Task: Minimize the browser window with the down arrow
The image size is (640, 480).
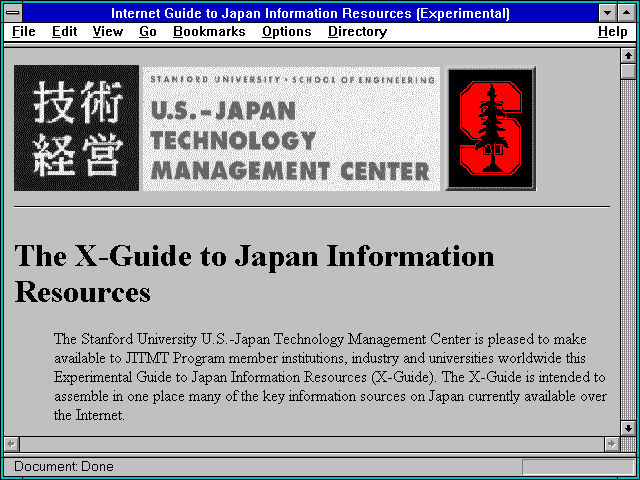Action: click(607, 13)
